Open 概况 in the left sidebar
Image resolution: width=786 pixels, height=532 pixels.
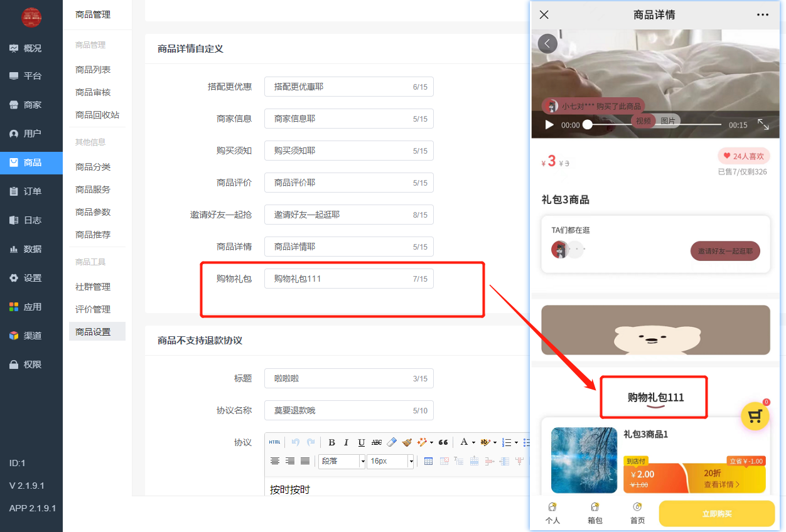click(x=31, y=48)
